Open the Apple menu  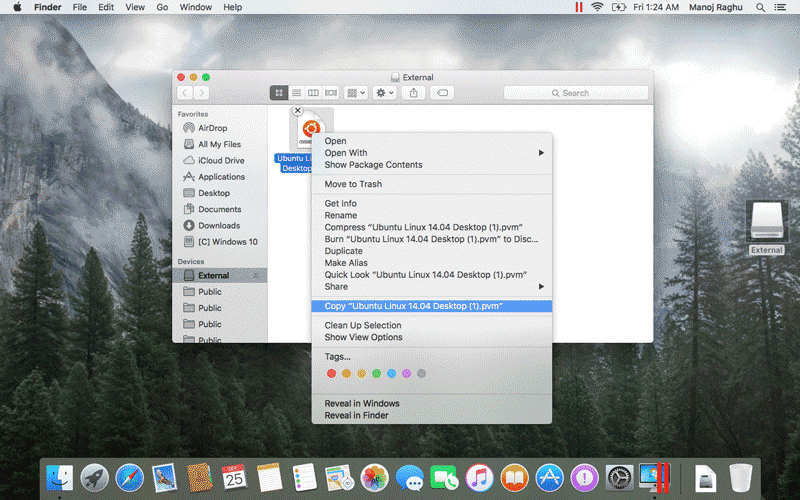tap(18, 7)
